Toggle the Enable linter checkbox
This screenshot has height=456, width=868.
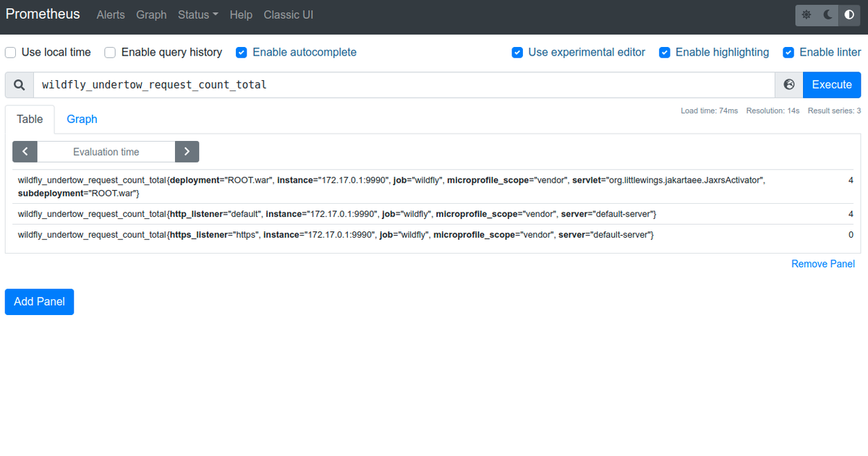tap(788, 52)
